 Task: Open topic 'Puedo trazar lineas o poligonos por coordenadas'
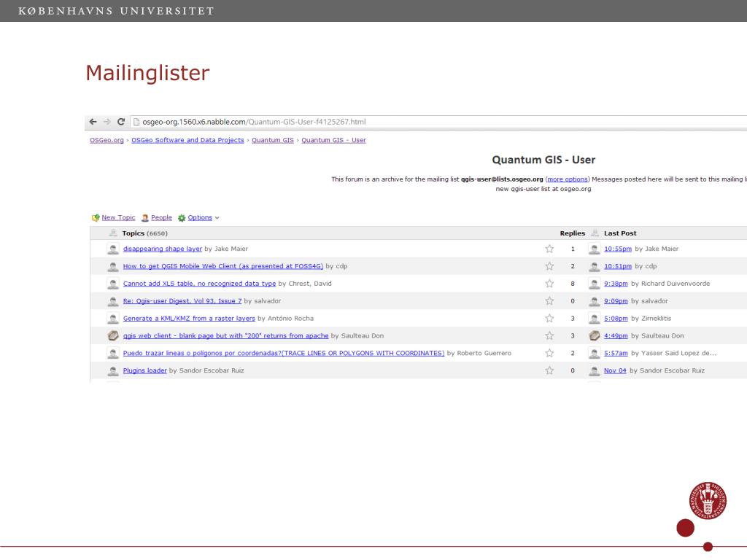(284, 353)
